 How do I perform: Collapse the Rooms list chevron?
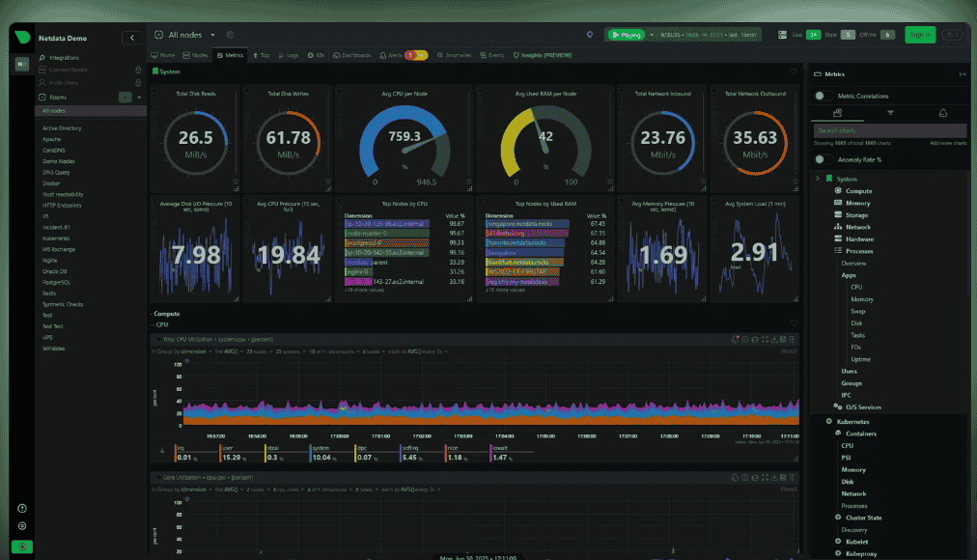tap(139, 98)
